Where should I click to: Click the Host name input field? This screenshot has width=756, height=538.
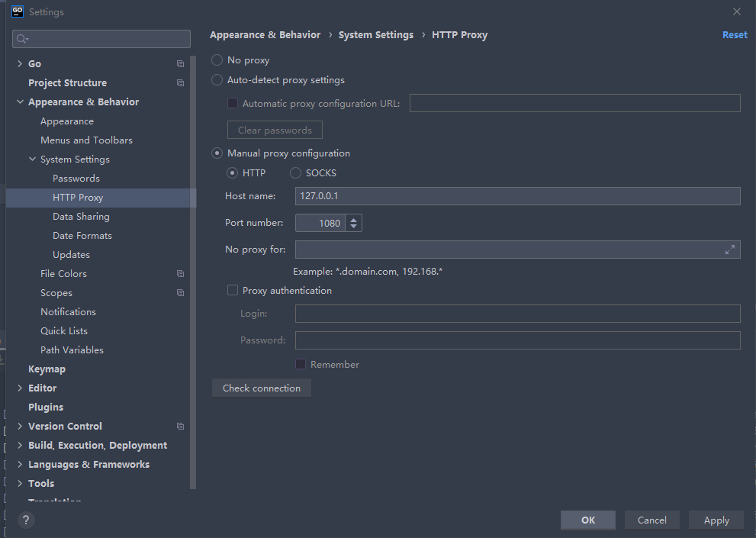point(518,196)
